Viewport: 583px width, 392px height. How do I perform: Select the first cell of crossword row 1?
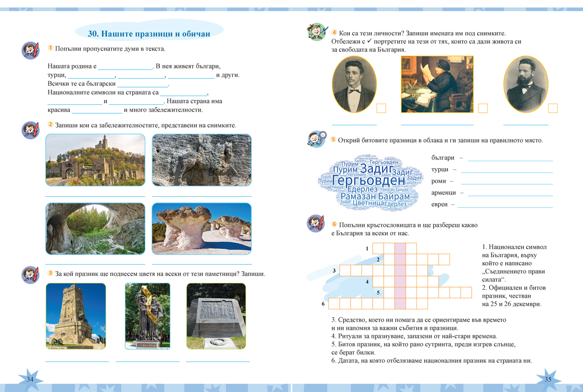[378, 248]
